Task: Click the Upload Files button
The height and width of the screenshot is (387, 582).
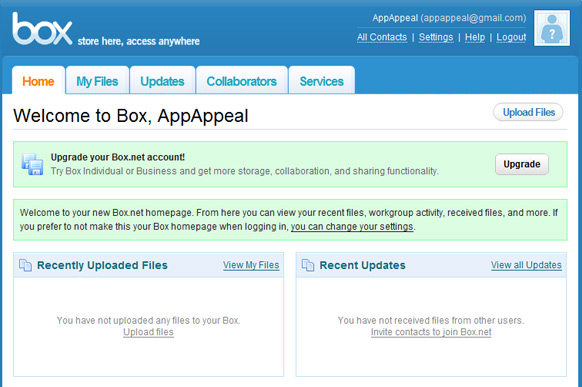Action: coord(528,112)
